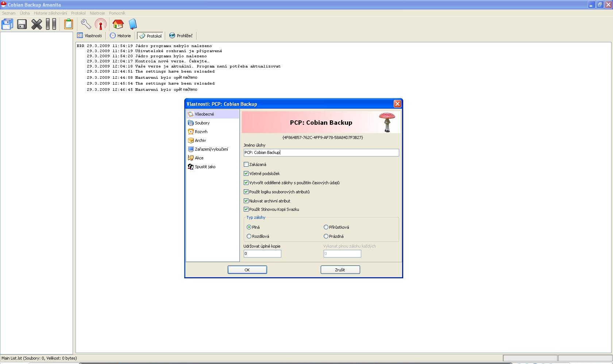
Task: Click log line Vaše verze je aktuální
Action: (184, 66)
